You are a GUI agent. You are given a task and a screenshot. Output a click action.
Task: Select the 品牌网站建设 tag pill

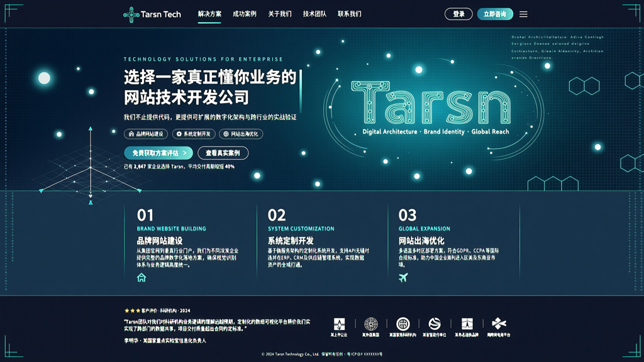tap(146, 134)
